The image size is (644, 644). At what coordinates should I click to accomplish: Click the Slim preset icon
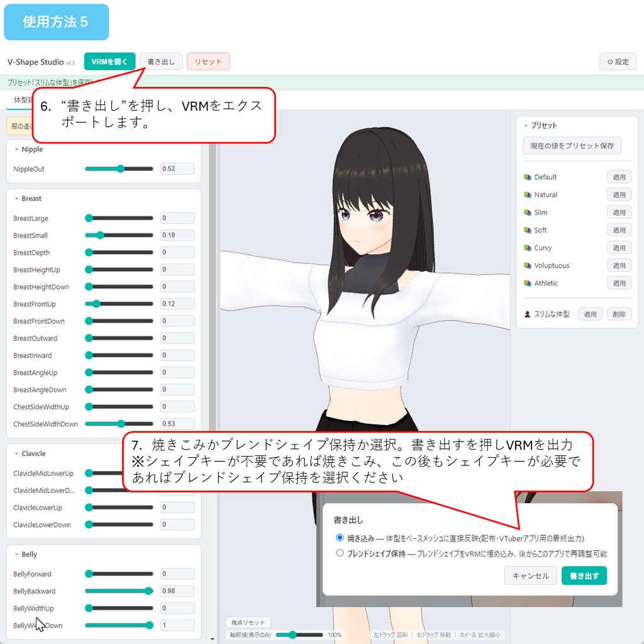(x=528, y=213)
